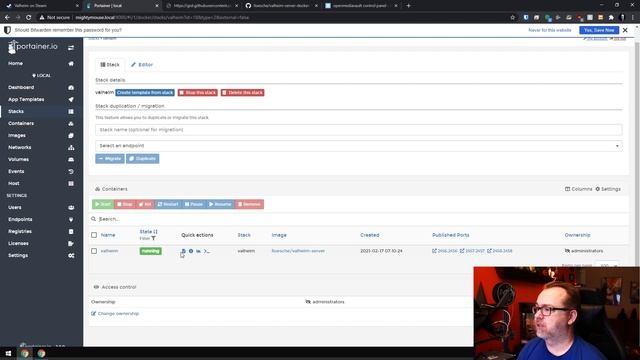This screenshot has height=360, width=640.
Task: Click the Networks sidebar icon
Action: [x=71, y=147]
